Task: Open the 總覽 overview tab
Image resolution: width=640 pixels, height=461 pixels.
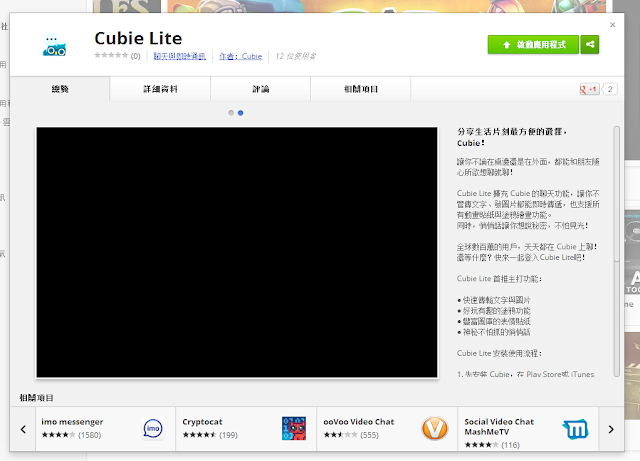Action: point(60,89)
